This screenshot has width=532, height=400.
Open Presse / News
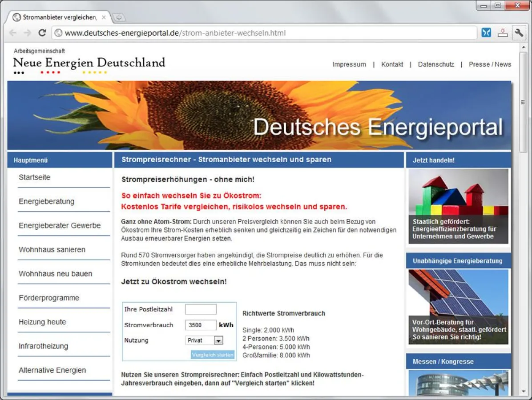(490, 64)
